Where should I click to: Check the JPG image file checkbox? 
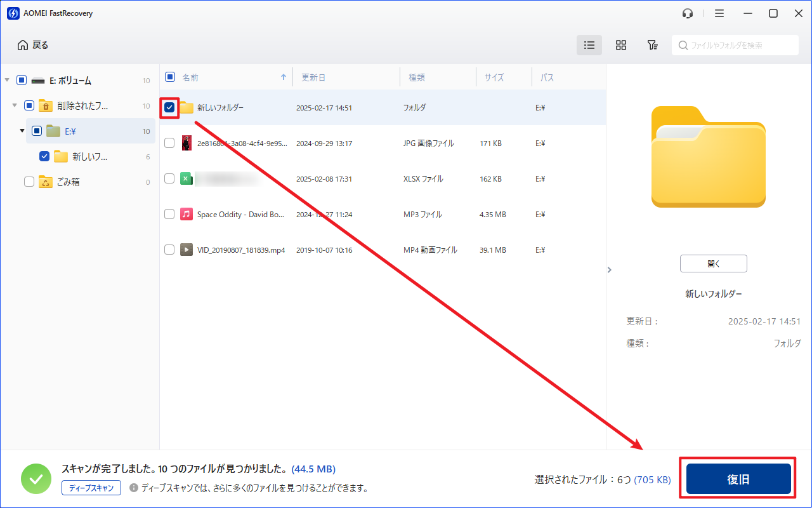coord(169,143)
